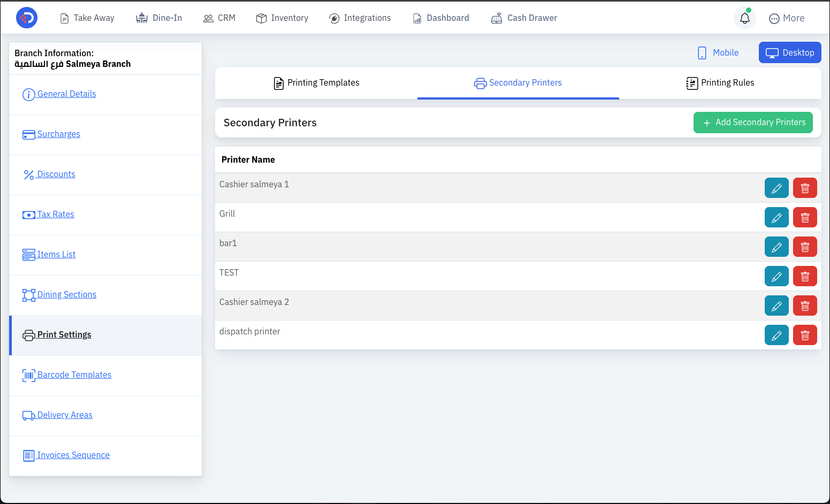The image size is (830, 504).
Task: Switch to the Mobile view
Action: [x=718, y=52]
